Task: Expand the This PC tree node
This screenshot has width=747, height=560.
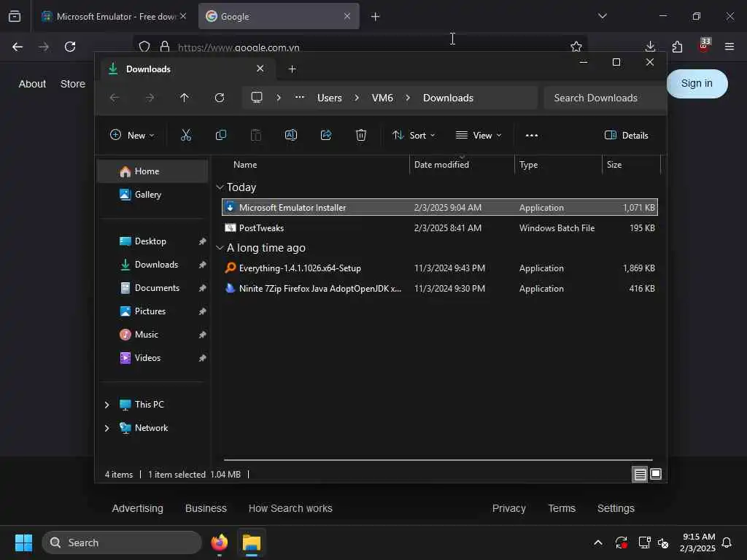Action: pos(107,405)
